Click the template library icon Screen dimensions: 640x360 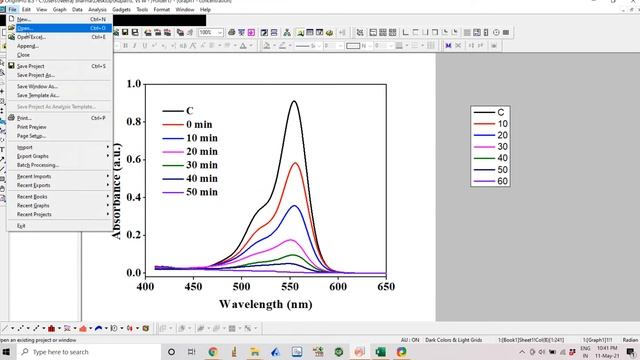click(x=146, y=328)
